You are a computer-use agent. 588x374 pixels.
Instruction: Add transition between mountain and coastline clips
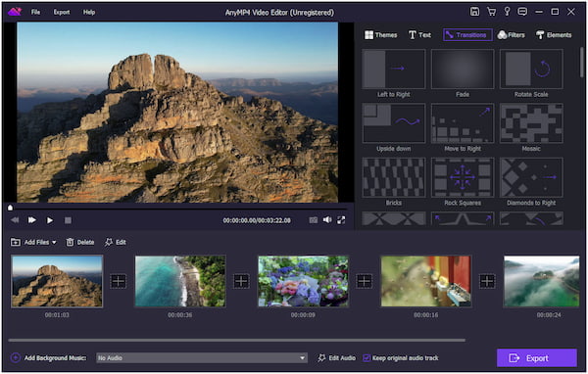[x=119, y=281]
